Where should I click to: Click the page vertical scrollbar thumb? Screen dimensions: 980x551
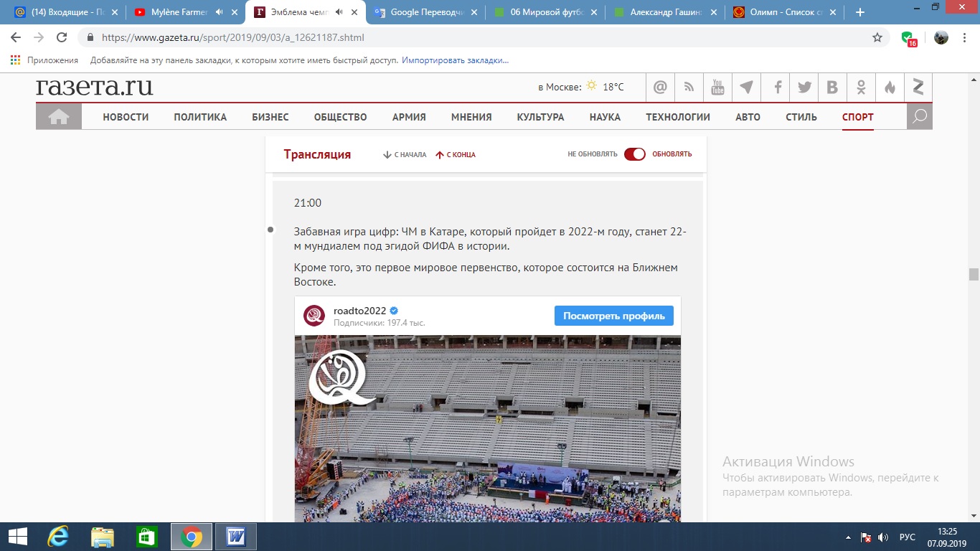pyautogui.click(x=974, y=274)
